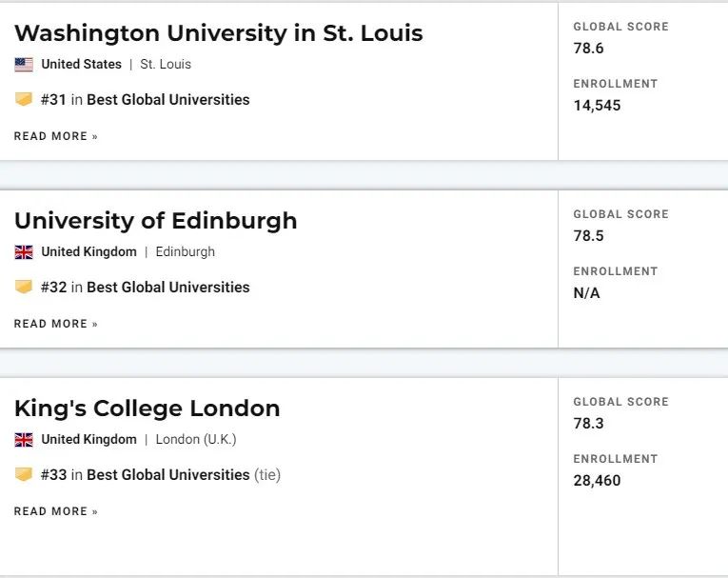Open READ MORE for King's College London
728x578 pixels.
56,511
